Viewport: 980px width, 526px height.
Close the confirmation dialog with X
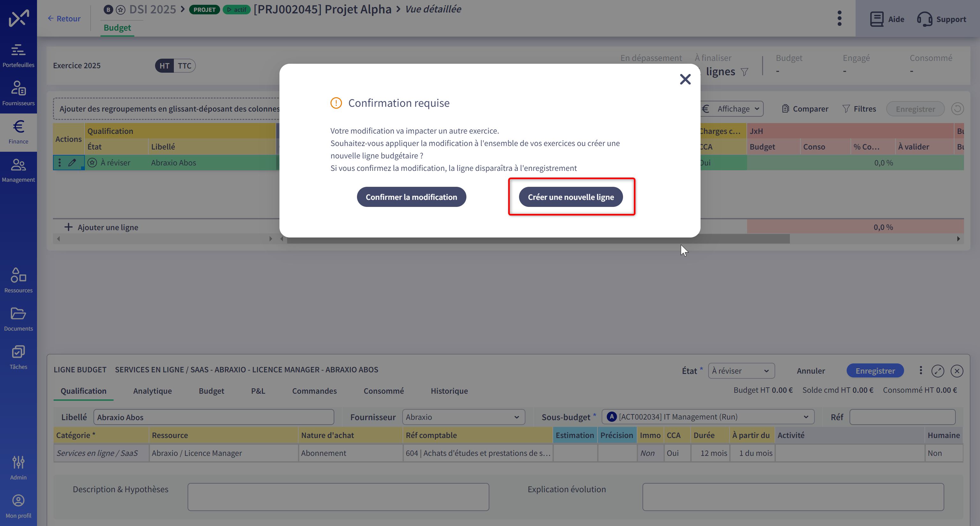coord(685,79)
